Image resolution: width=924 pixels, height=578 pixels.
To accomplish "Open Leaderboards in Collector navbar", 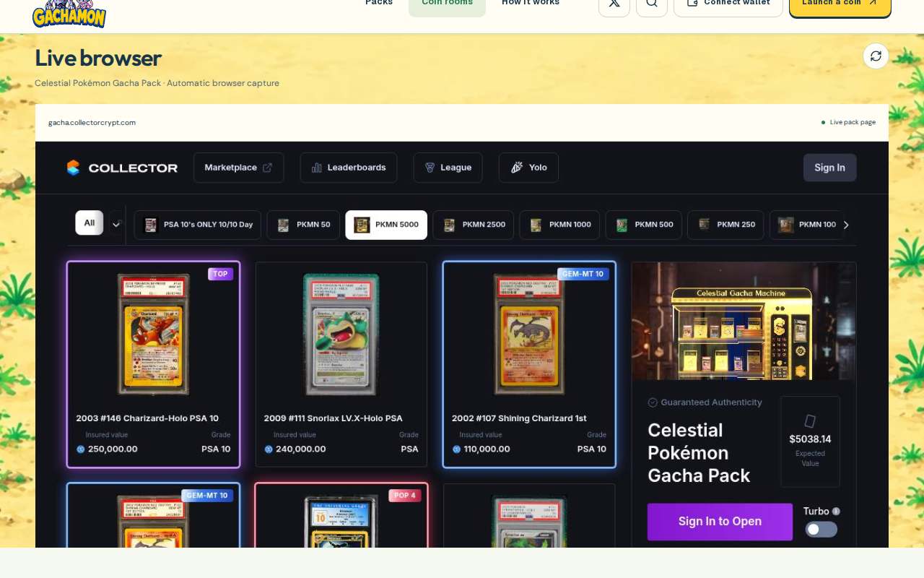I will [349, 168].
